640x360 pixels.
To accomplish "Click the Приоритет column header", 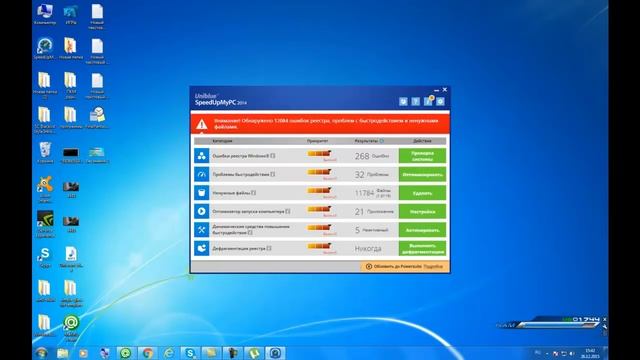I will 317,141.
